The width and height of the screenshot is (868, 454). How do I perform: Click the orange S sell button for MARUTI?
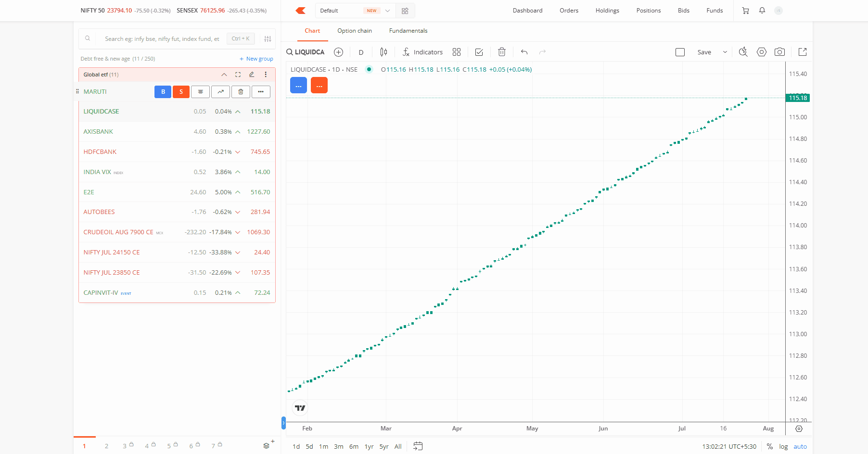click(181, 92)
